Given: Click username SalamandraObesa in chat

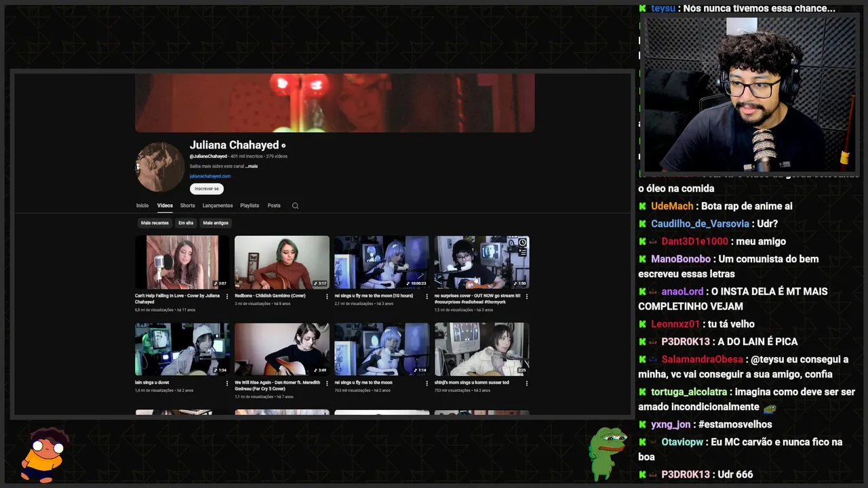Looking at the screenshot, I should [703, 359].
